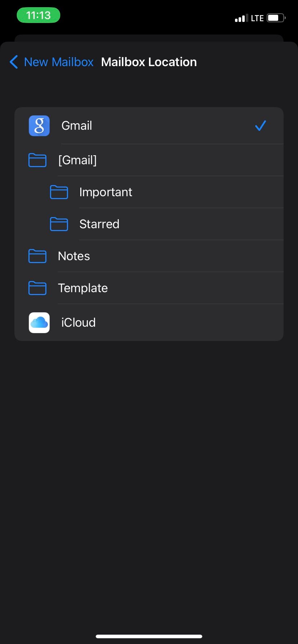The image size is (298, 644).
Task: Tap the battery indicator in status bar
Action: 276,18
